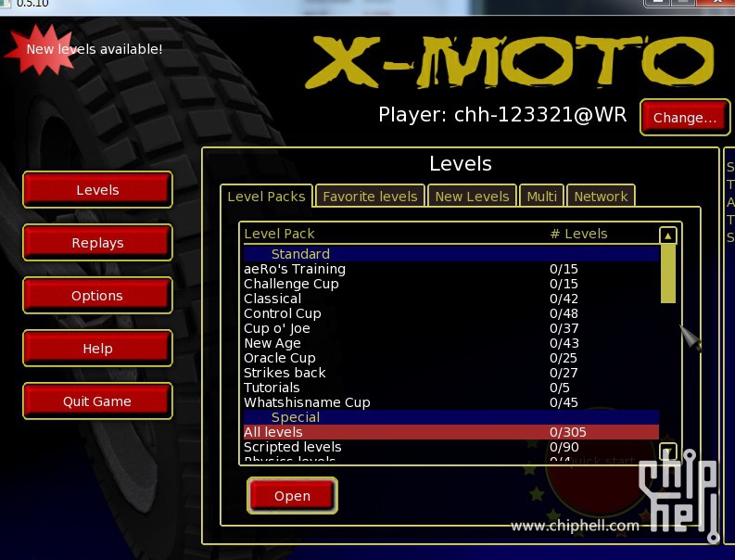Click the Player name chh-123321@WR text
The image size is (735, 560).
[540, 114]
